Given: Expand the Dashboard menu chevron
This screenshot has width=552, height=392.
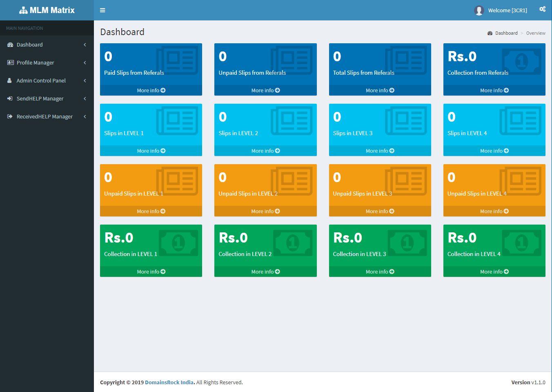Looking at the screenshot, I should coord(85,45).
